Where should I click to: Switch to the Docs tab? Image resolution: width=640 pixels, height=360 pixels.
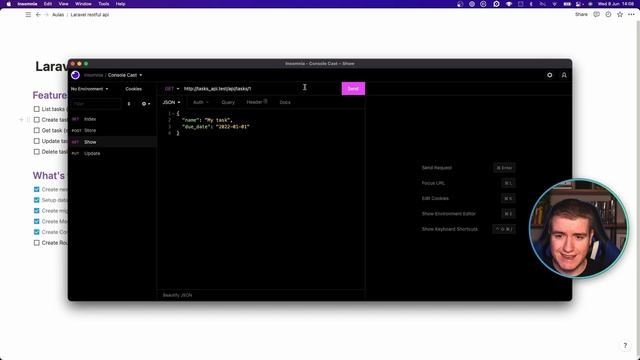point(285,102)
